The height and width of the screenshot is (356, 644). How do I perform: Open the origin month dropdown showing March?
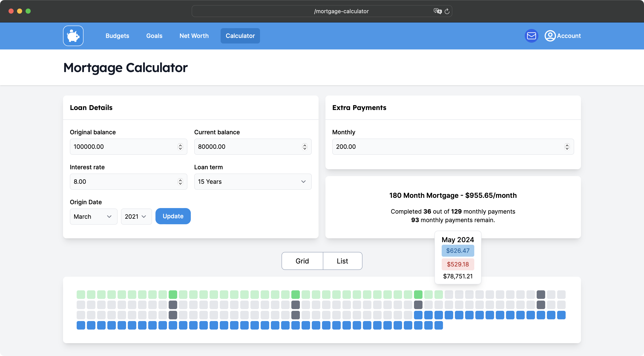[x=93, y=216]
